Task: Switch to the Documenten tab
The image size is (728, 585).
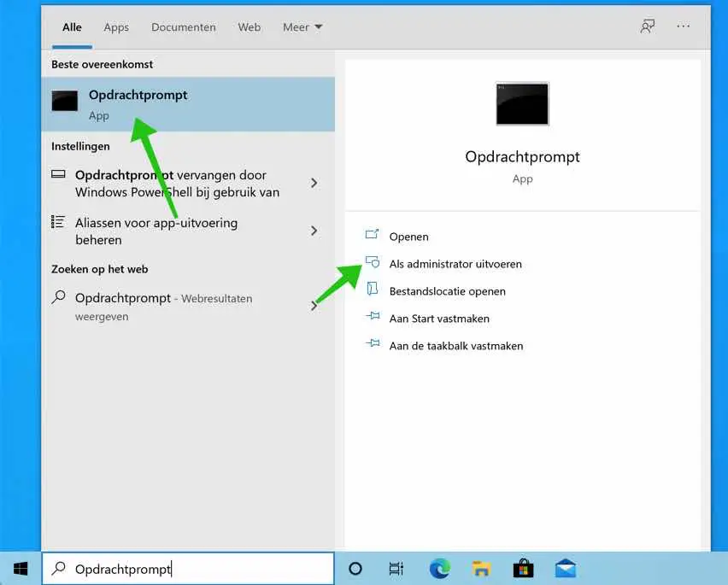Action: click(x=184, y=27)
